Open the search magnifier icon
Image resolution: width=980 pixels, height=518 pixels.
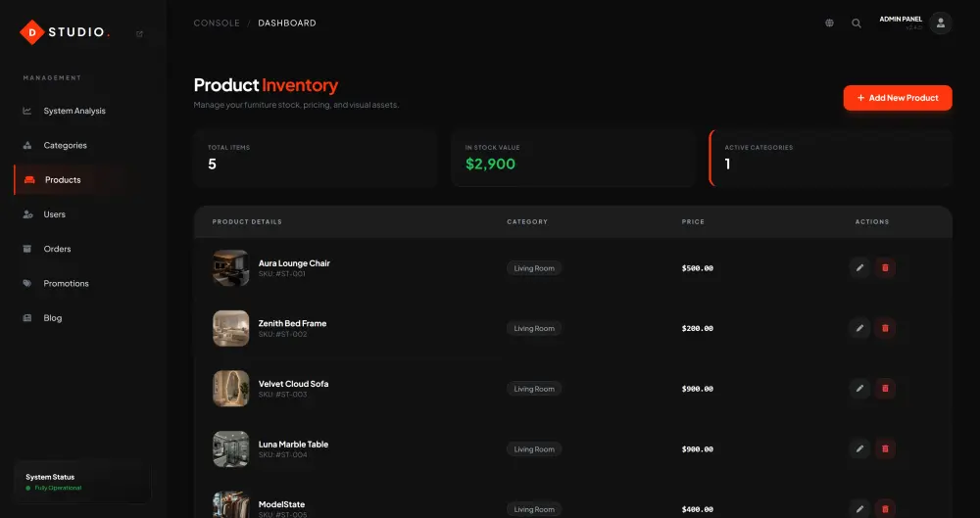coord(857,24)
